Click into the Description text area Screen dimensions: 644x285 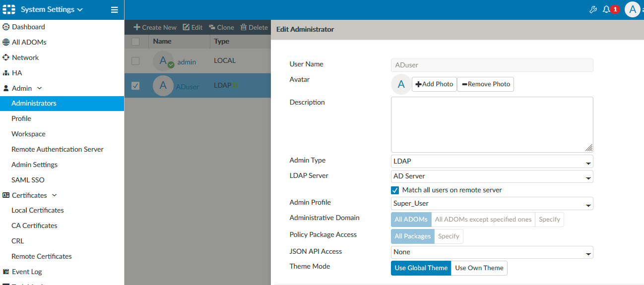[x=492, y=124]
